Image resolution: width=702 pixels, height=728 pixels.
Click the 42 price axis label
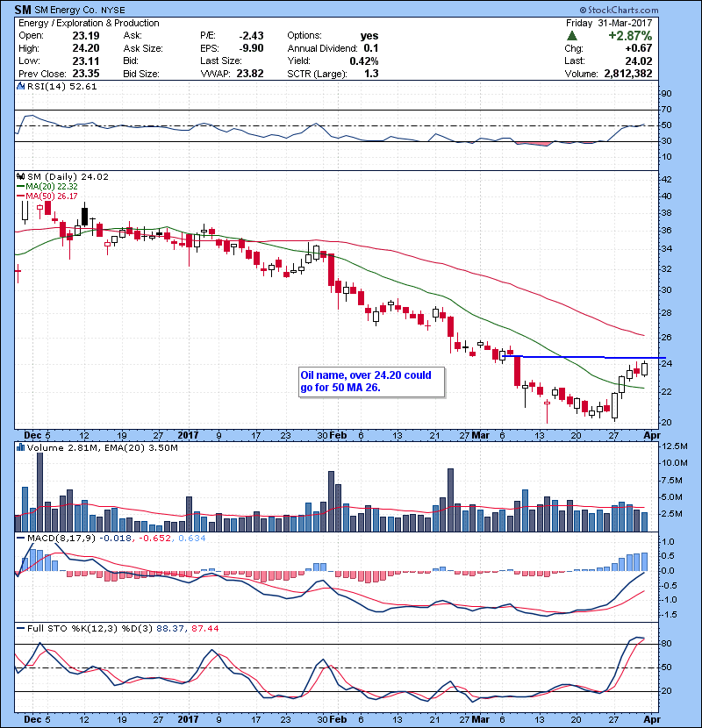pos(666,180)
